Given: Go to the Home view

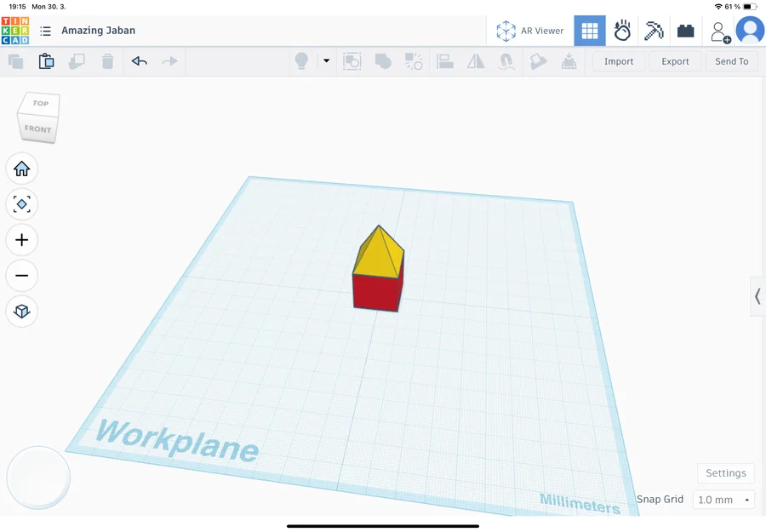Looking at the screenshot, I should tap(21, 169).
